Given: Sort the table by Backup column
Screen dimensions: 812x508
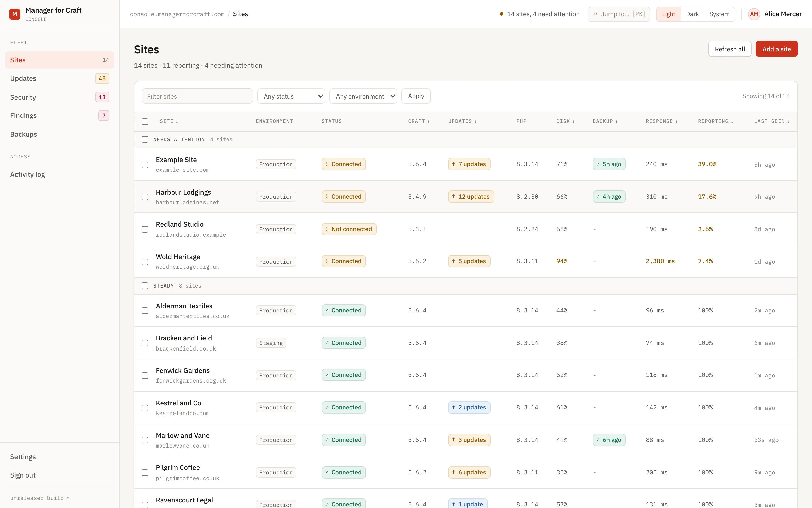Looking at the screenshot, I should pyautogui.click(x=605, y=121).
